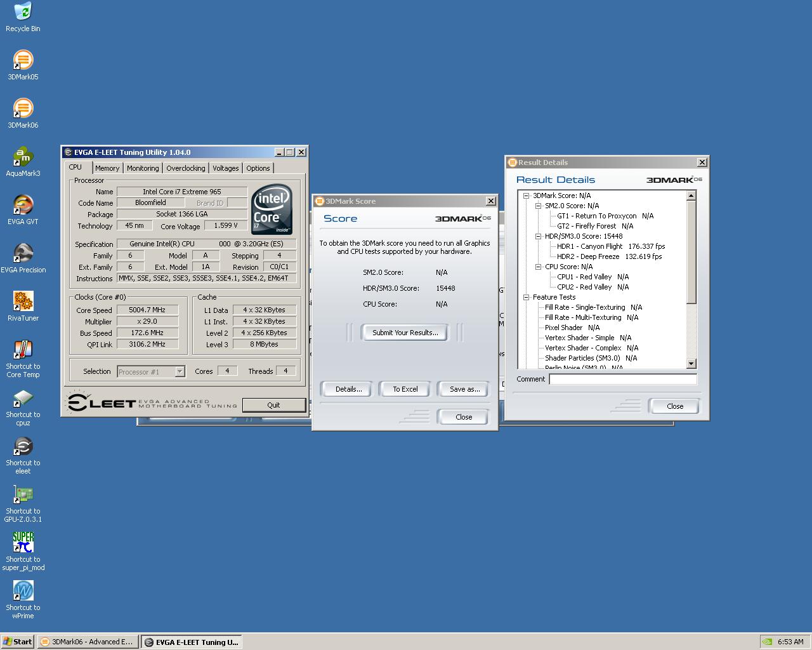Viewport: 812px width, 650px height.
Task: Click scroll up arrow in Result Details
Action: click(x=691, y=196)
